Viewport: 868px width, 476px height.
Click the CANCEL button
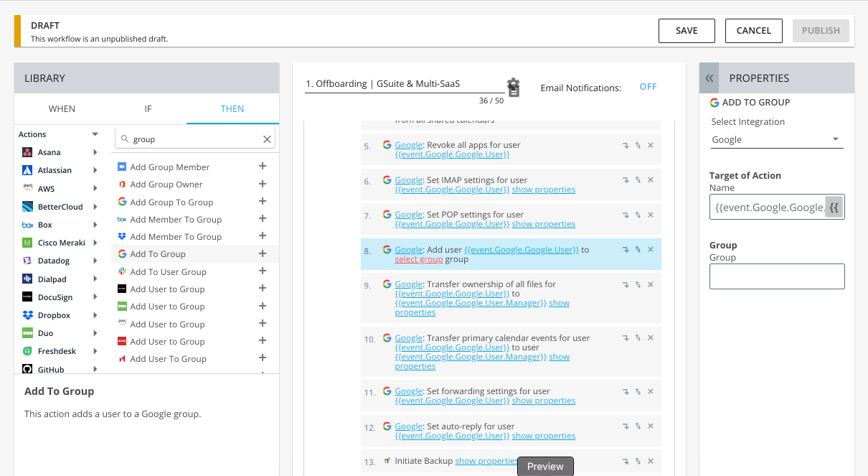(x=754, y=30)
